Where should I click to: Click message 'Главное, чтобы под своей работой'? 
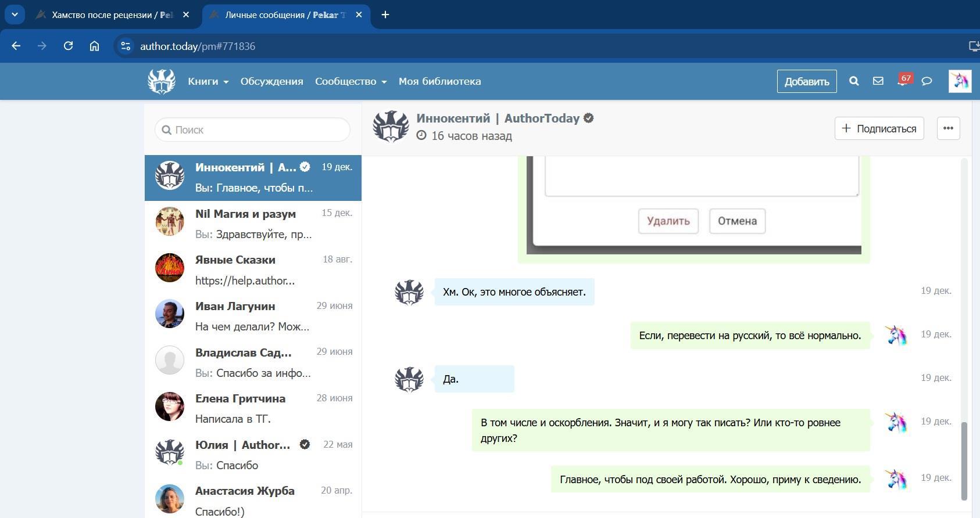click(x=710, y=480)
